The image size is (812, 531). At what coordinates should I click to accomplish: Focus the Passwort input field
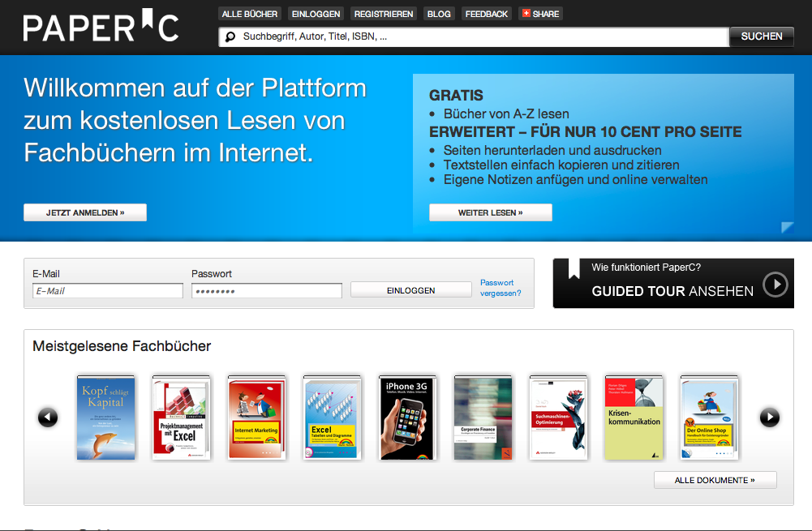coord(266,290)
